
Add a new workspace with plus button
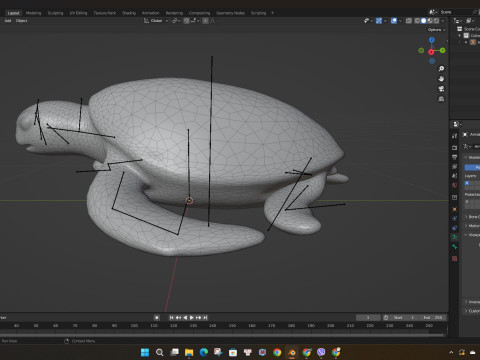pos(272,13)
